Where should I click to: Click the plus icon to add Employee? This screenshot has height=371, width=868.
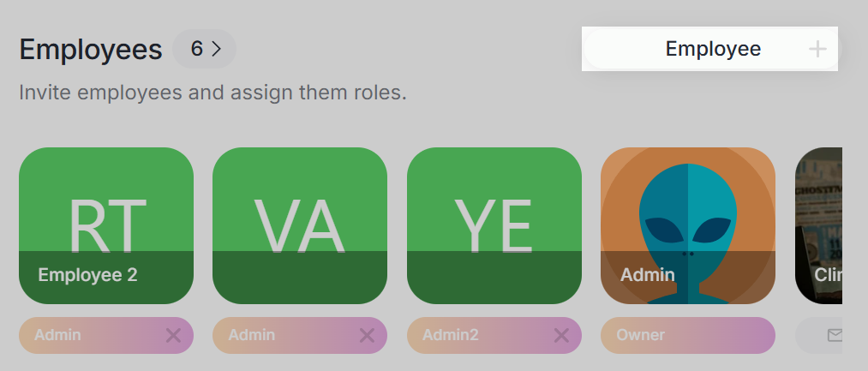(817, 50)
